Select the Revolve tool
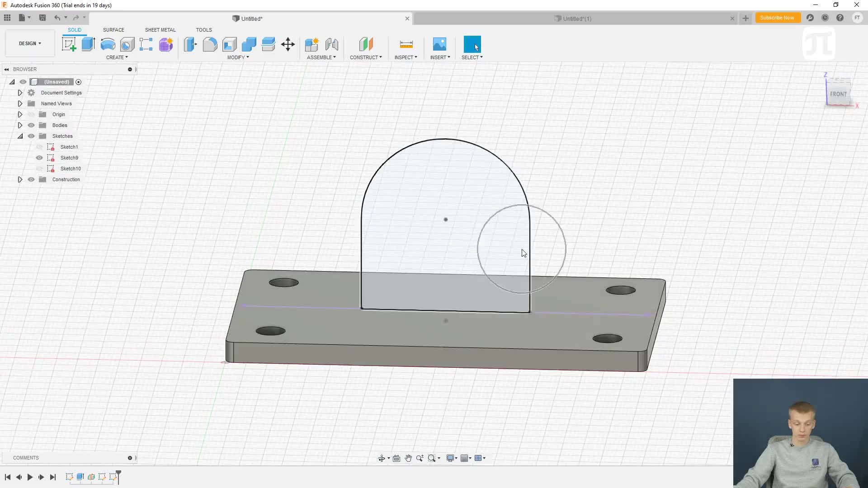 (108, 44)
